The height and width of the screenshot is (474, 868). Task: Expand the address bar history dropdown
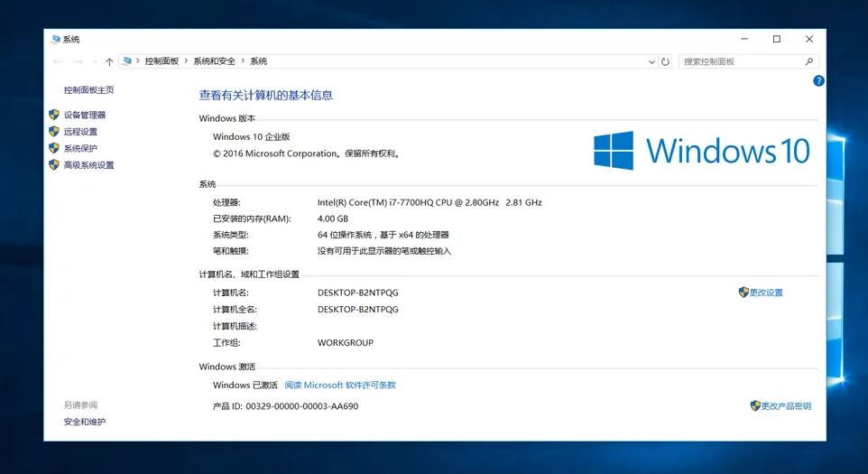(651, 62)
